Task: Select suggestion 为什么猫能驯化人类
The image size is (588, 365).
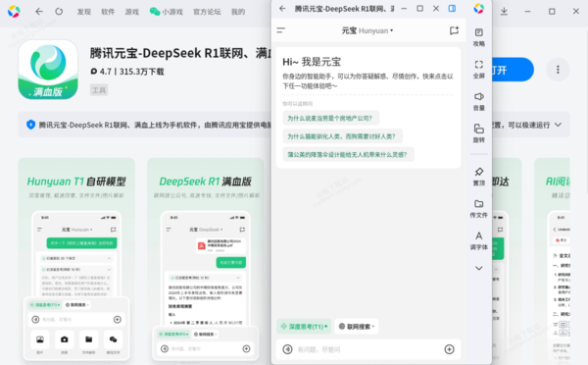Action: [342, 136]
